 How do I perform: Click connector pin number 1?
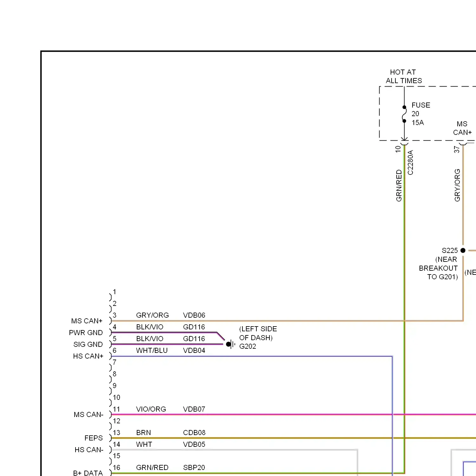[x=115, y=292]
